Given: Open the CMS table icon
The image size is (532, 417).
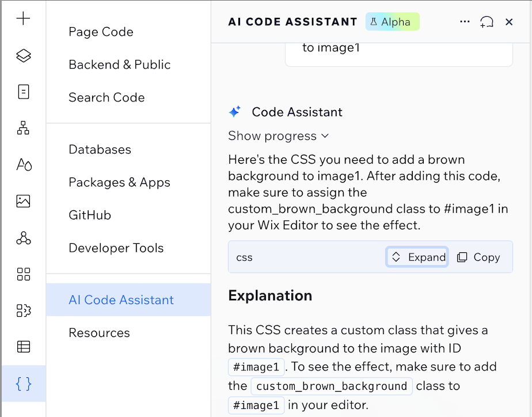Looking at the screenshot, I should coord(24,347).
